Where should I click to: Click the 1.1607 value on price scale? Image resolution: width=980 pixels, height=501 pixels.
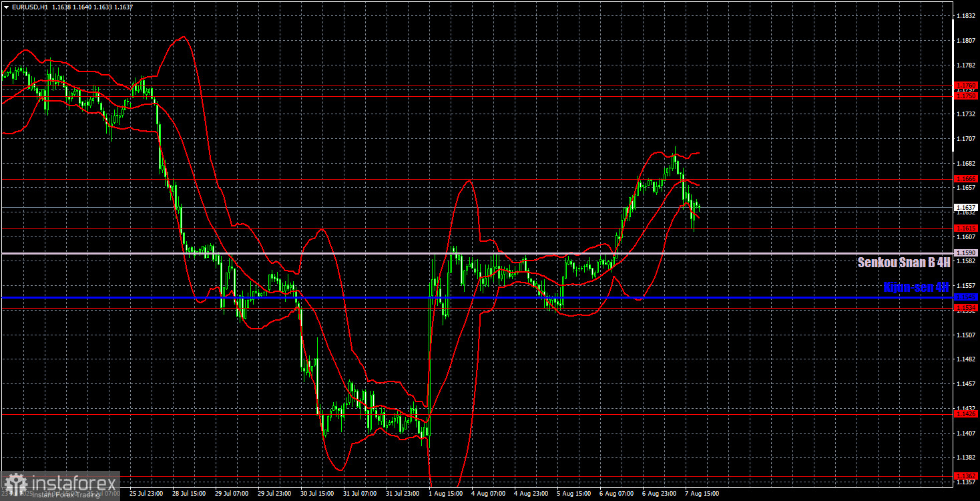[x=965, y=237]
